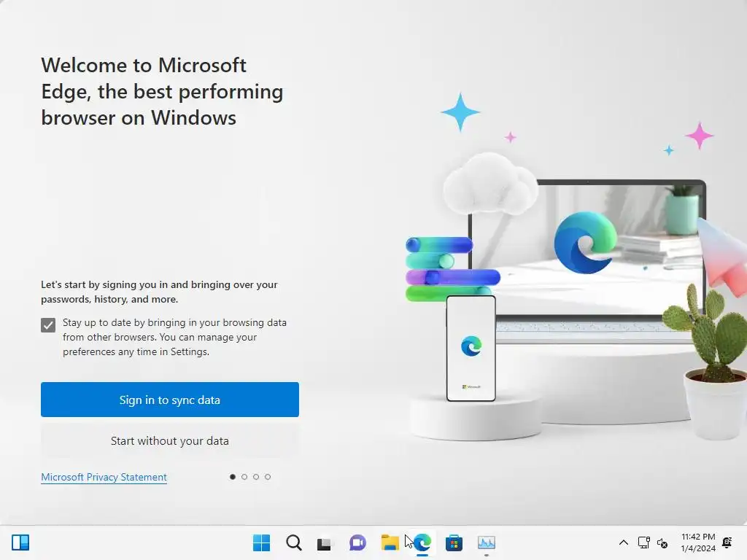This screenshot has width=747, height=560.
Task: Open File Explorer from taskbar
Action: point(390,542)
